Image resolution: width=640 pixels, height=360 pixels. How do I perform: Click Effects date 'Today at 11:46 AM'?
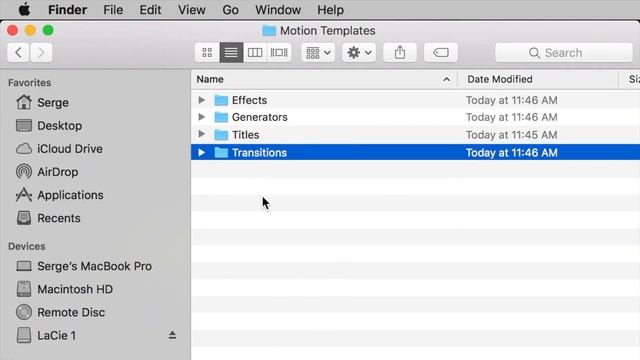(511, 100)
